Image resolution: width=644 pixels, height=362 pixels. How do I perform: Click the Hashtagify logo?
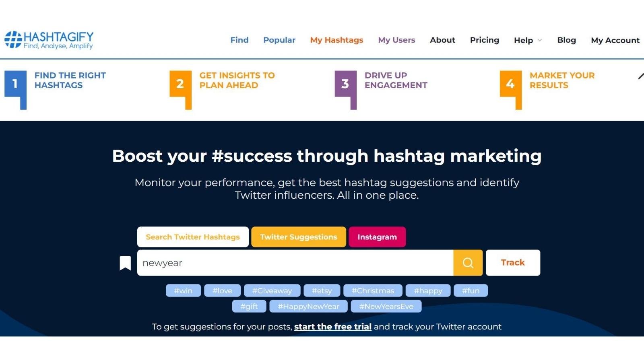coord(49,40)
